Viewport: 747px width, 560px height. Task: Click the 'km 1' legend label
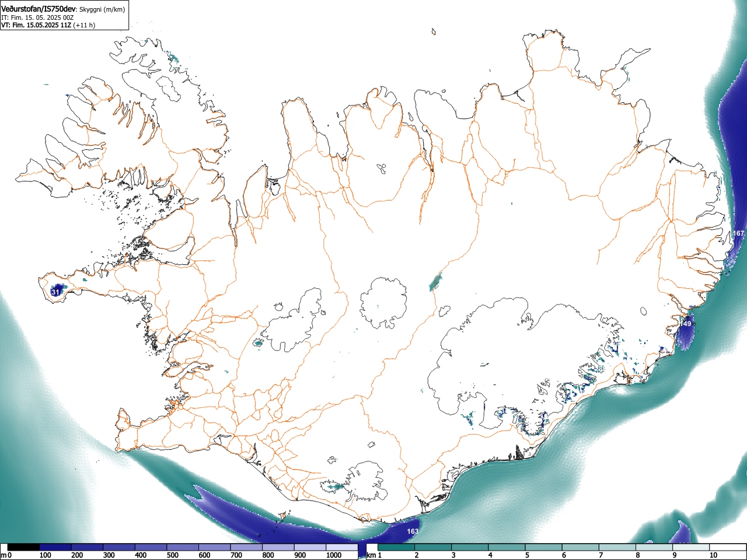[374, 555]
